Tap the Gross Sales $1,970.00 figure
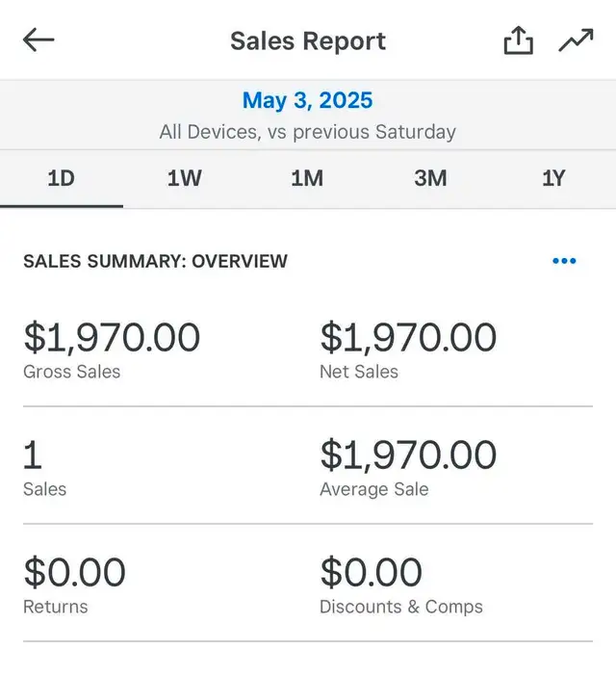Viewport: 616px width, 675px height. point(112,337)
